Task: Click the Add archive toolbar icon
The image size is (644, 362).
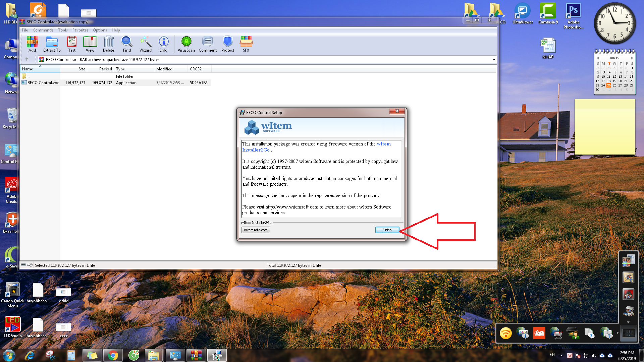Action: point(32,44)
